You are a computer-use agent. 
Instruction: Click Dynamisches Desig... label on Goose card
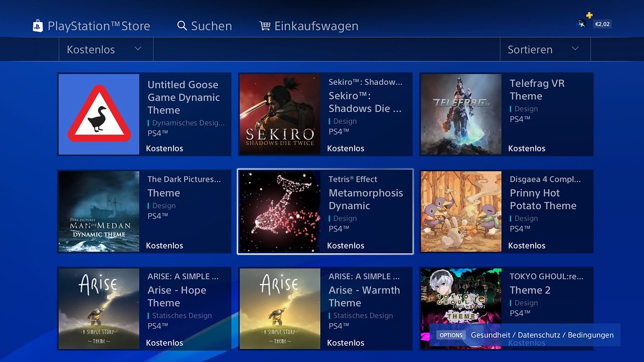coord(188,123)
